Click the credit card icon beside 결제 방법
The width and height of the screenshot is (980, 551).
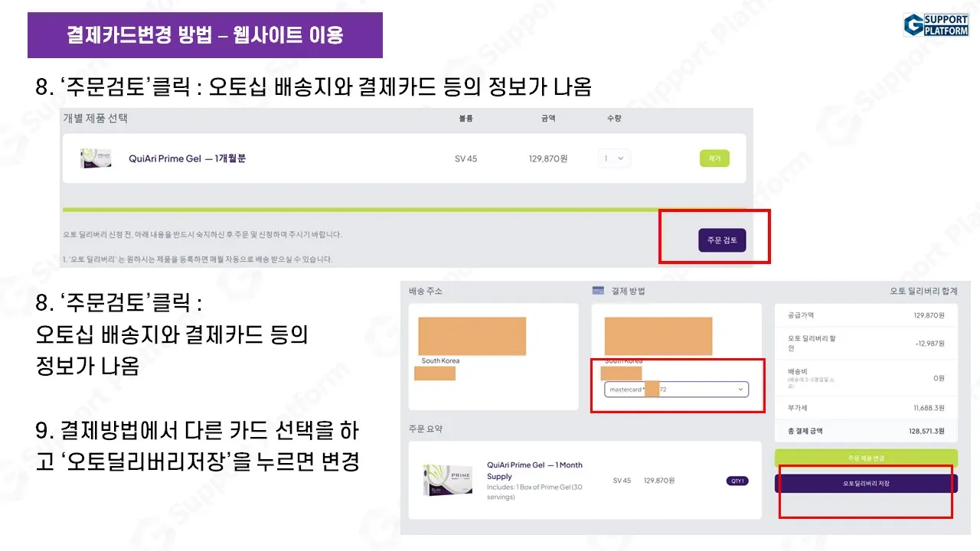599,291
